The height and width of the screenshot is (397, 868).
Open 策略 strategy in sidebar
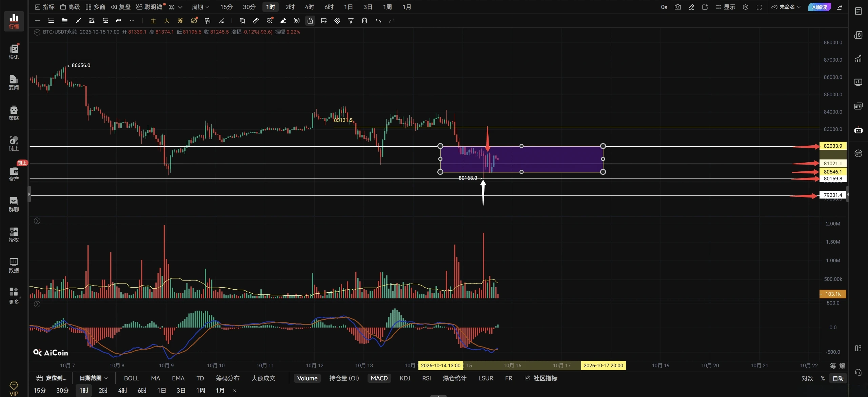point(14,113)
